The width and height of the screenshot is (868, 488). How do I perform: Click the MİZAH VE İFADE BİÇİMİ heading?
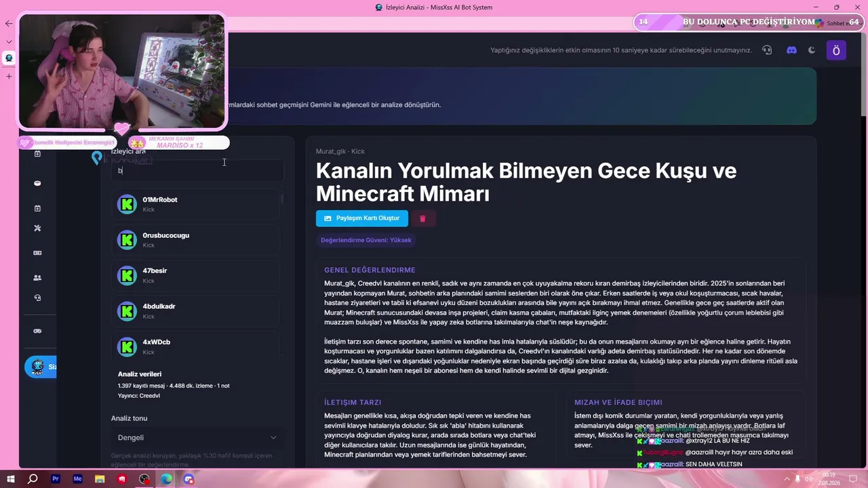pos(618,402)
